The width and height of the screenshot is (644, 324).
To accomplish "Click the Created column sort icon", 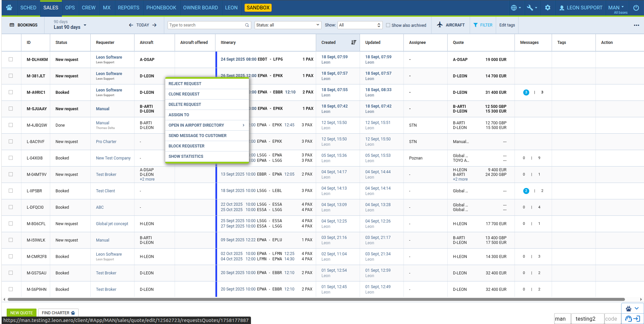I will [x=354, y=43].
